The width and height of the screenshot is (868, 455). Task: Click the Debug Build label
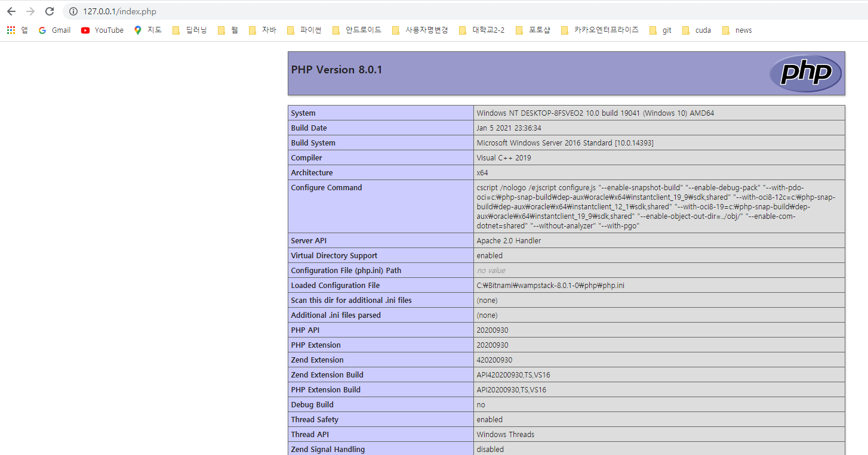[x=312, y=405]
